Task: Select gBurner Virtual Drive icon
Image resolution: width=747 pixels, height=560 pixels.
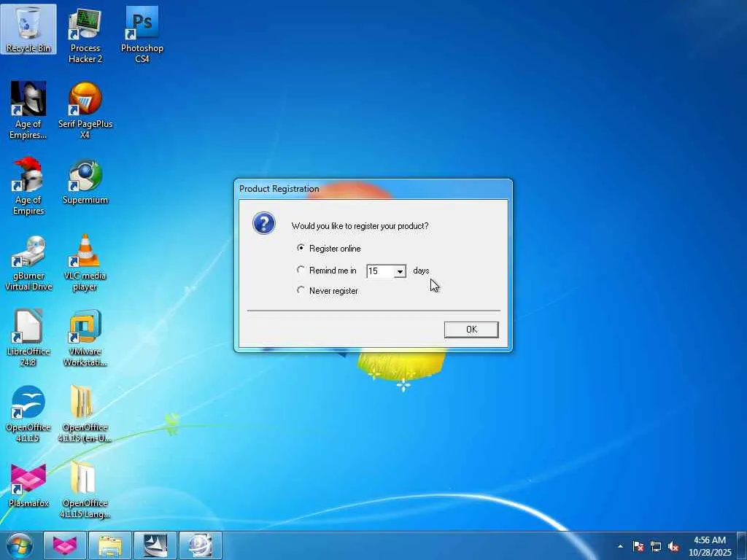Action: 28,262
